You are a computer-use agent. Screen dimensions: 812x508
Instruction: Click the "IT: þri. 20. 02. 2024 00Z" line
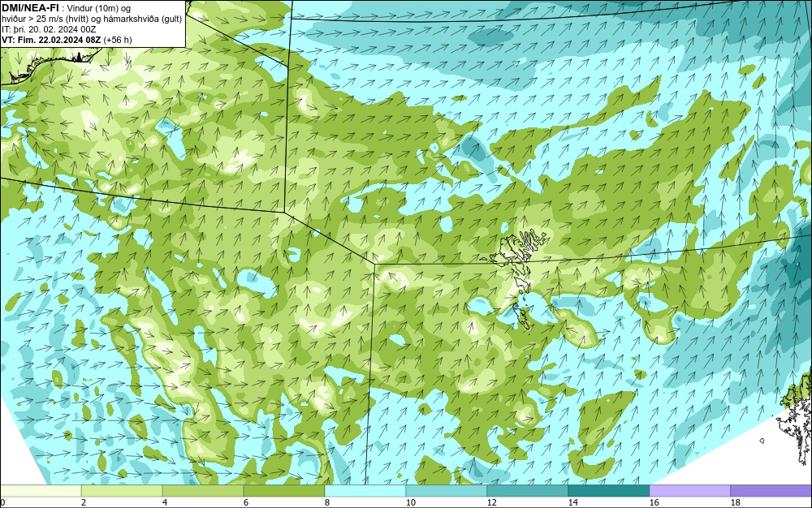49,29
